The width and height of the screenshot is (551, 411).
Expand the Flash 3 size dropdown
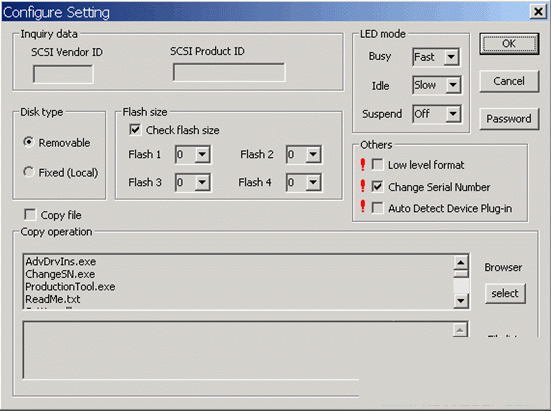(x=202, y=182)
